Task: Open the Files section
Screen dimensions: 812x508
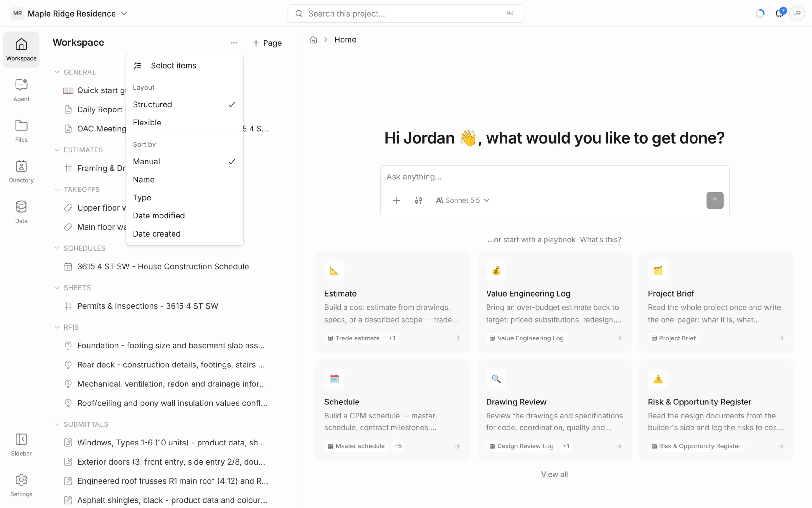Action: click(x=21, y=131)
